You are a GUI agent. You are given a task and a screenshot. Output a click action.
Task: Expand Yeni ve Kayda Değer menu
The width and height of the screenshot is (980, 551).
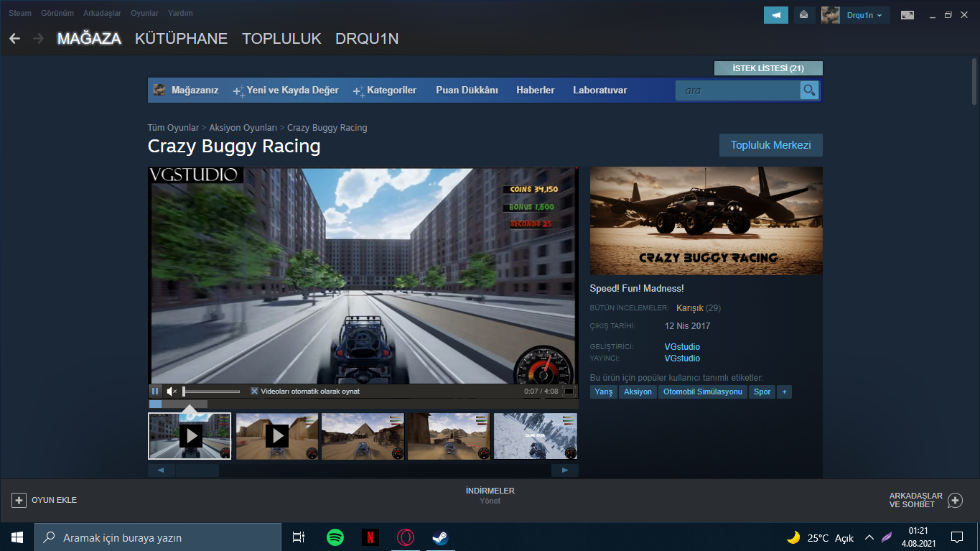point(286,91)
